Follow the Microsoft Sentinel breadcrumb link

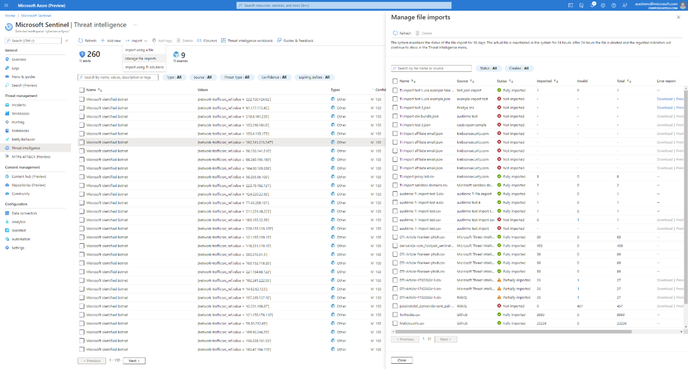pyautogui.click(x=36, y=15)
